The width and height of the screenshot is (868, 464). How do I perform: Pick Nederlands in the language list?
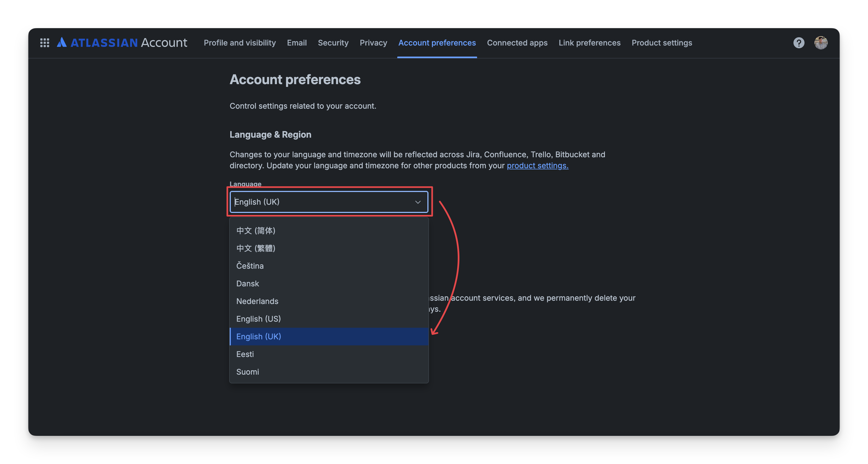(x=257, y=301)
